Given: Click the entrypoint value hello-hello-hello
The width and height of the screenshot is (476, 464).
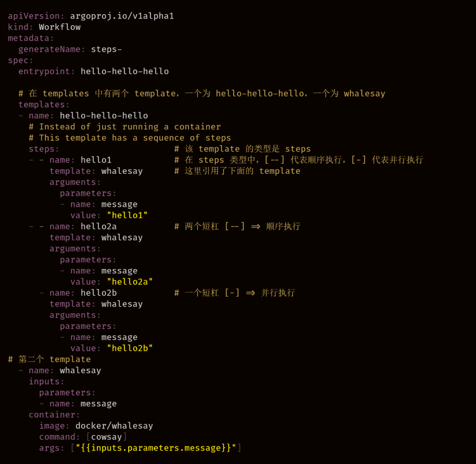Looking at the screenshot, I should (x=124, y=71).
